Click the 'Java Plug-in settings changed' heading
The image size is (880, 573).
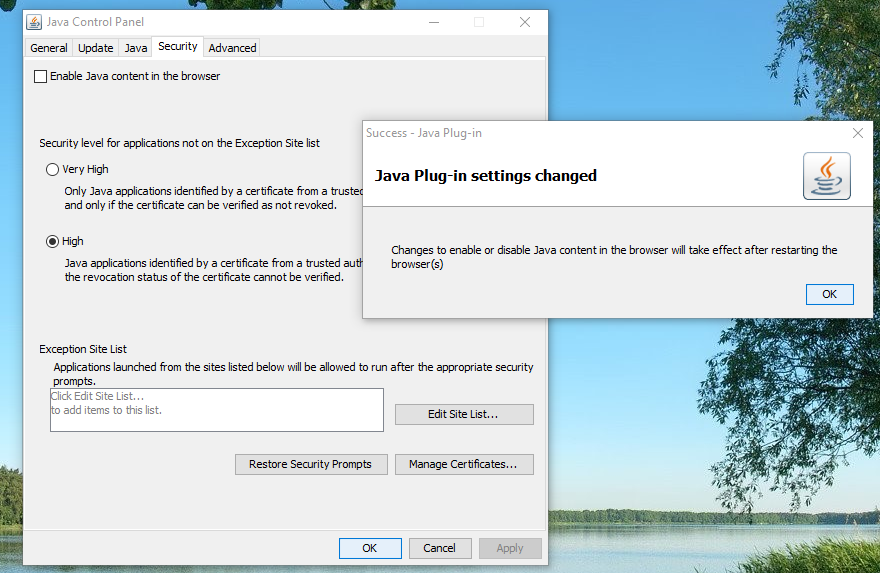485,176
